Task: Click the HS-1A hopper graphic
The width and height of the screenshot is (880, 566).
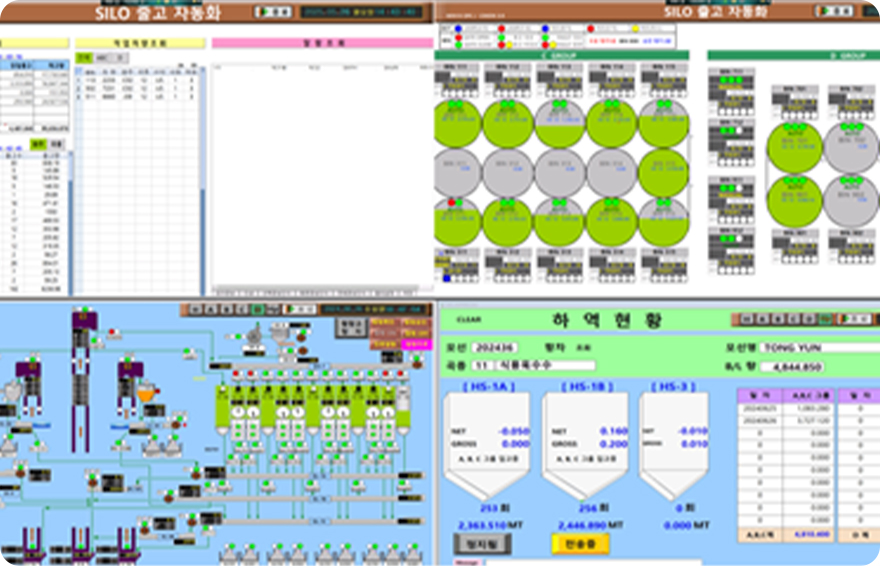Action: [x=486, y=444]
